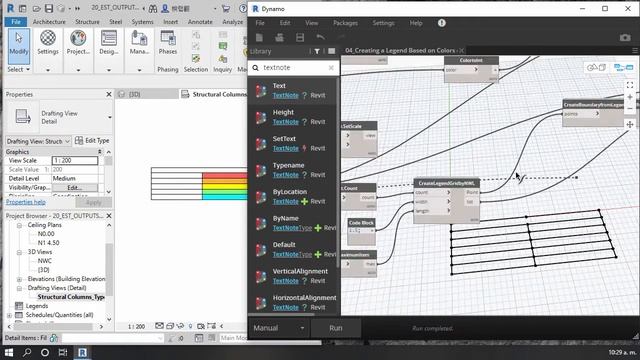Click Dynamo camera export image icon
Screen dimensions: 640x360
(625, 38)
